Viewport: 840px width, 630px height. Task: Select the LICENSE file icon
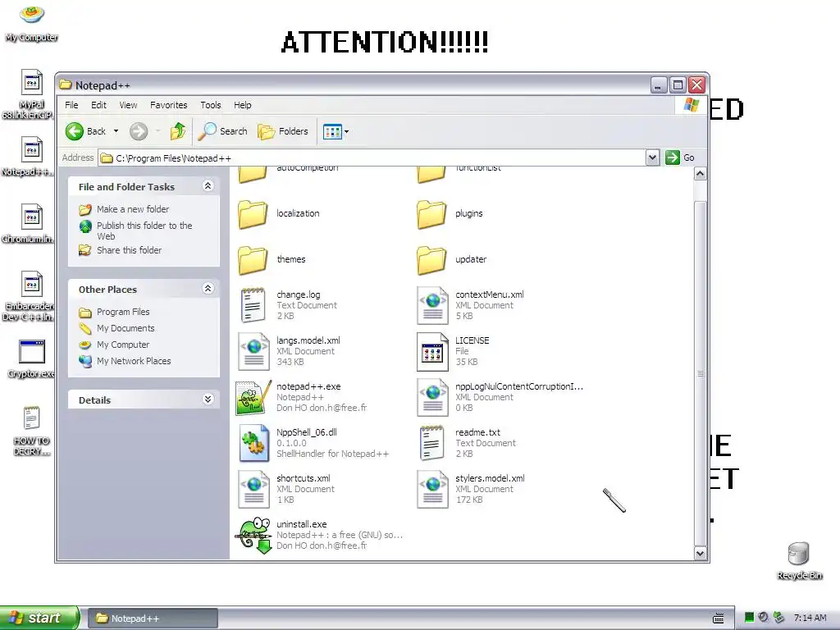pos(432,351)
